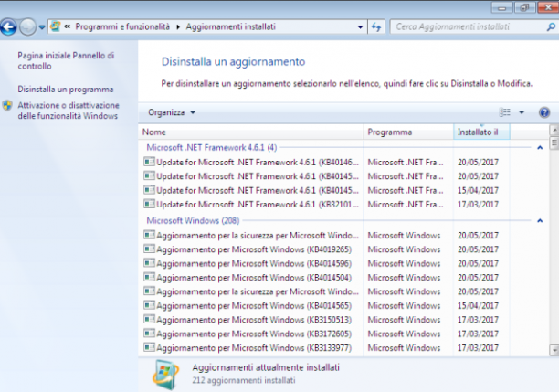The image size is (559, 392).
Task: Select .NET Framework update KB32101 row
Action: (326, 205)
